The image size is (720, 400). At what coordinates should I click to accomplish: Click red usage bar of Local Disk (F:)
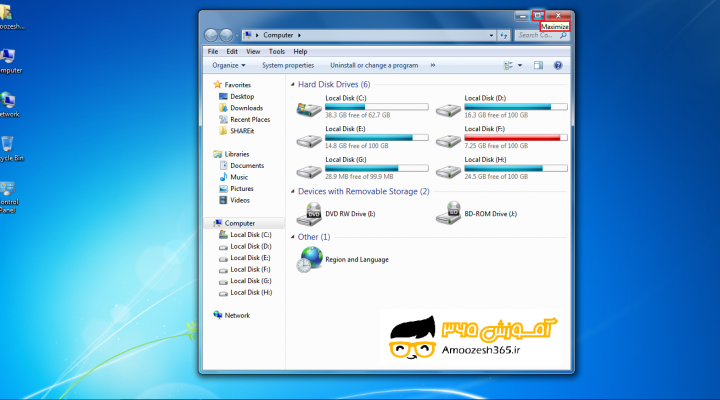coord(516,138)
